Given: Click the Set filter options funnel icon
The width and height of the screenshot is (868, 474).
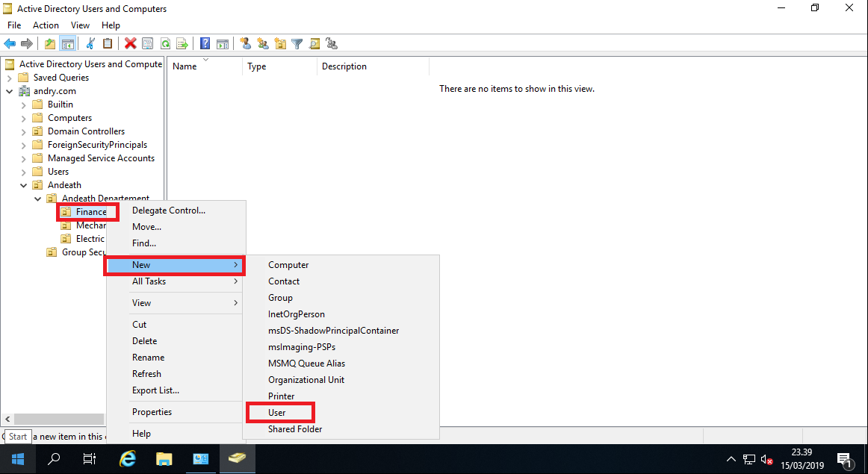Looking at the screenshot, I should tap(297, 43).
